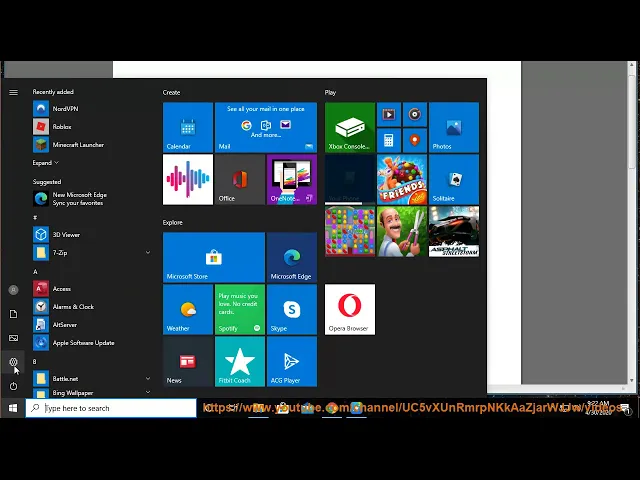Launch Access from app list
Viewport: 640px width, 480px height.
pos(92,289)
